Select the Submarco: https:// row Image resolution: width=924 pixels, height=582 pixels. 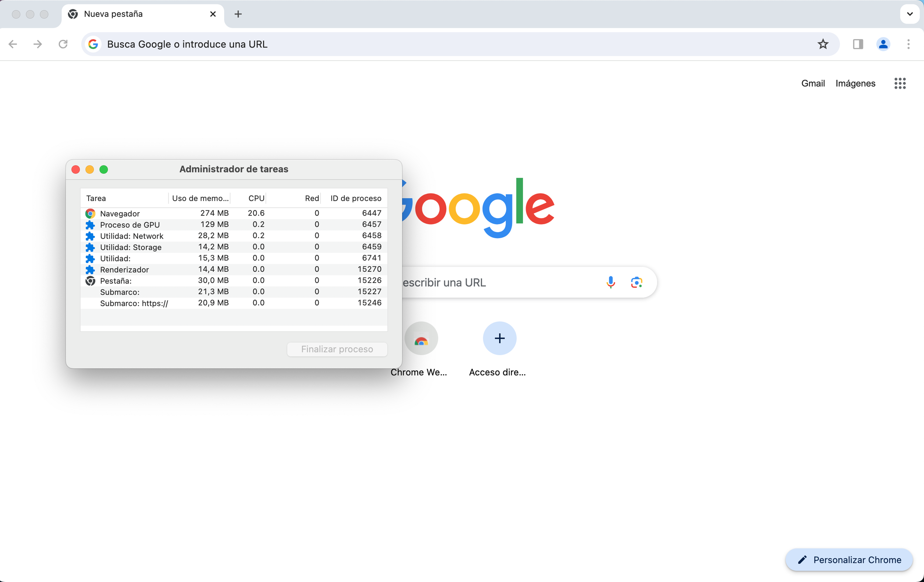pyautogui.click(x=234, y=303)
